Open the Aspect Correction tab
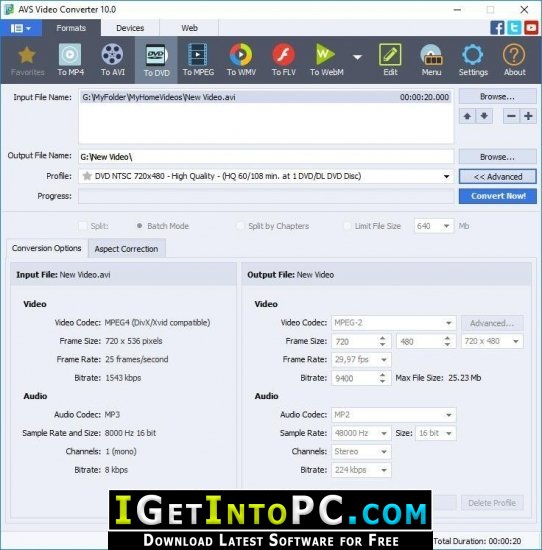The image size is (542, 550). tap(127, 249)
